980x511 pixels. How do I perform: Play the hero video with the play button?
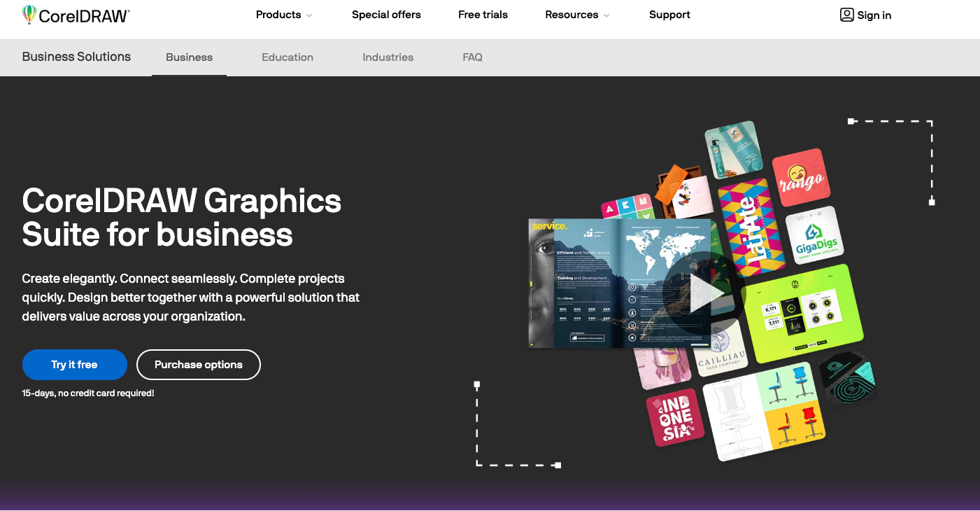[x=703, y=293]
